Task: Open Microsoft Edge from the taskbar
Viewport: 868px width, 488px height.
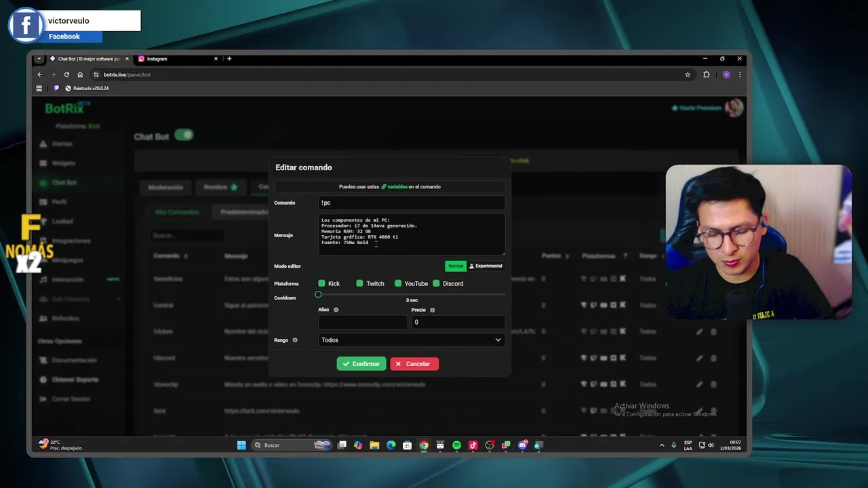Action: 391,445
